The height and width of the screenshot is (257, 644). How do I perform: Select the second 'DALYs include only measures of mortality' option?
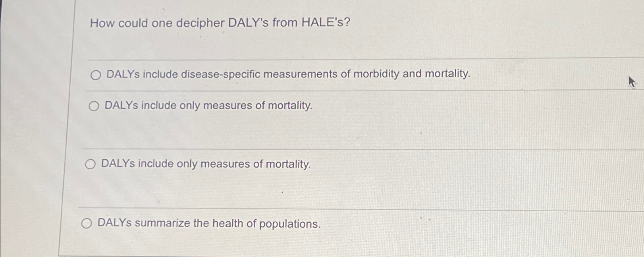(90, 164)
